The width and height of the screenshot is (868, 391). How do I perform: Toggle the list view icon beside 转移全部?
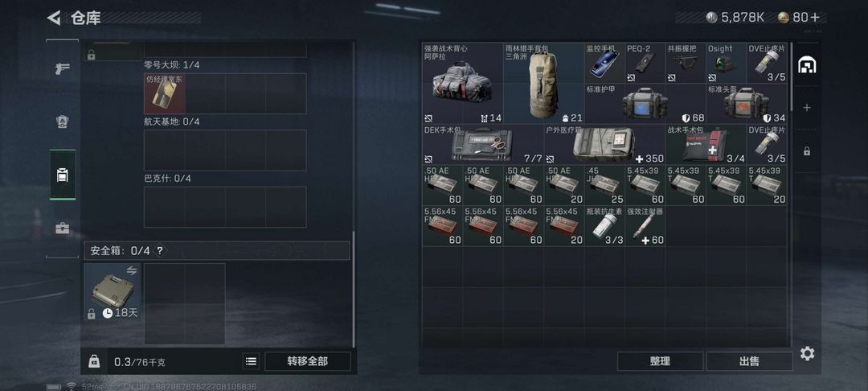[x=251, y=362]
